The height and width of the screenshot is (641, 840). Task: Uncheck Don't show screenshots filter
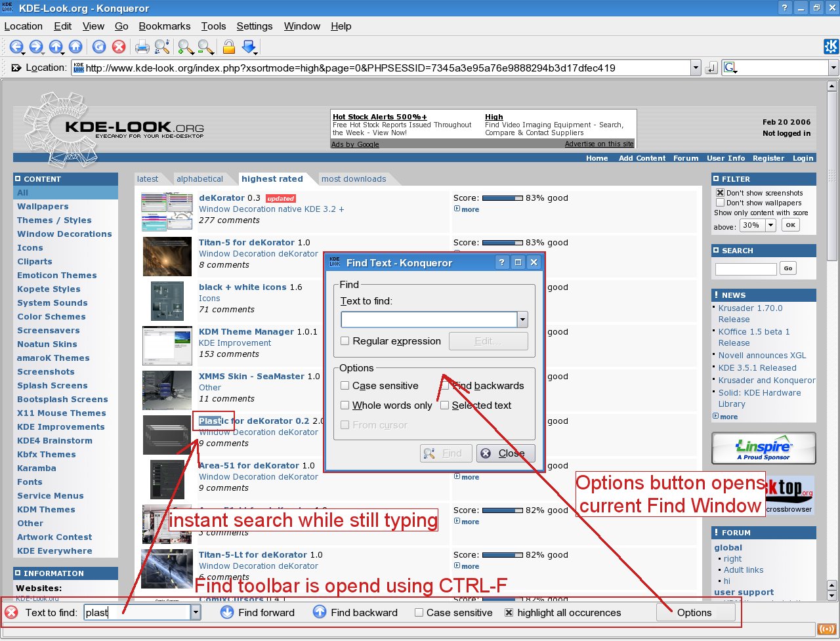(x=720, y=193)
